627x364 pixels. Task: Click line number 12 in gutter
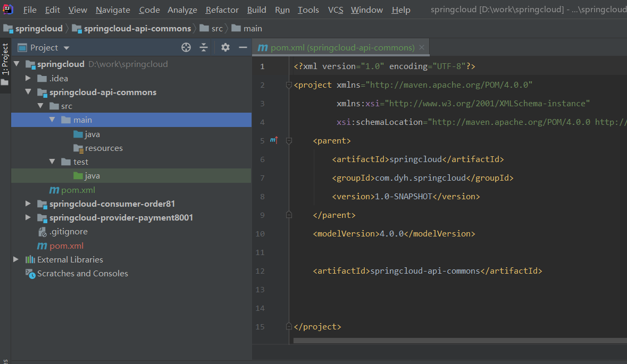(x=260, y=271)
